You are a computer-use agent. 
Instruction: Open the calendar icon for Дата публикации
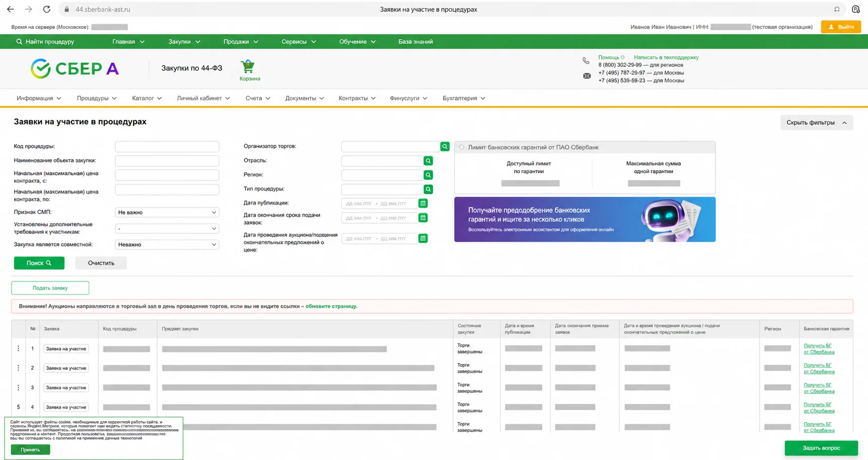click(423, 204)
